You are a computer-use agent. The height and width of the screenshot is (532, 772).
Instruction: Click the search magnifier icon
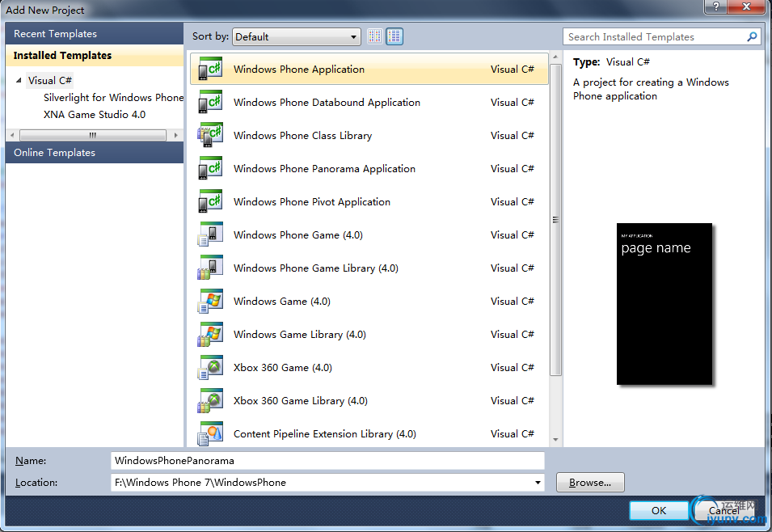click(752, 37)
